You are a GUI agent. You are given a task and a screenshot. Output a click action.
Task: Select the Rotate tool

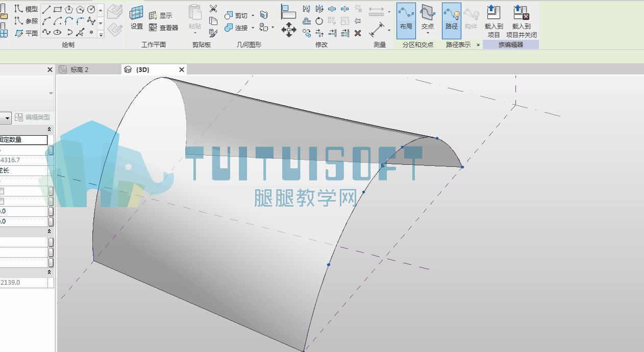[x=319, y=21]
